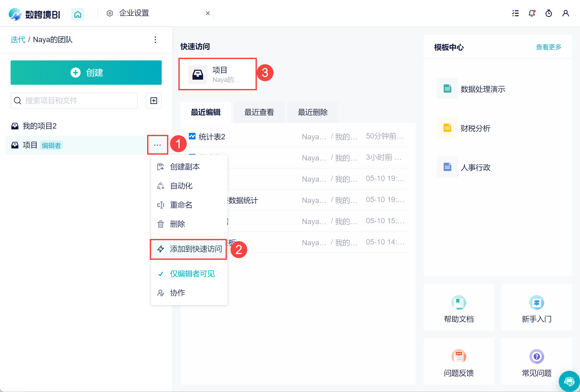Click the 查看更多 link
Image resolution: width=580 pixels, height=392 pixels.
[x=548, y=47]
